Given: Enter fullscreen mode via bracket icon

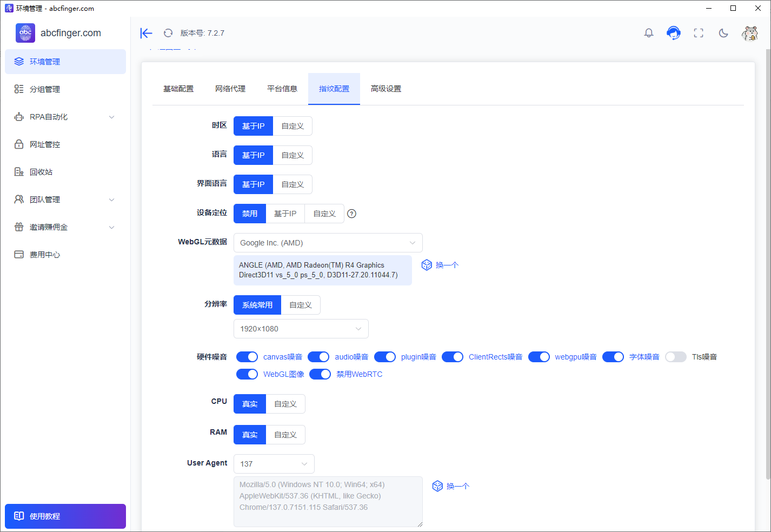Looking at the screenshot, I should [x=699, y=33].
